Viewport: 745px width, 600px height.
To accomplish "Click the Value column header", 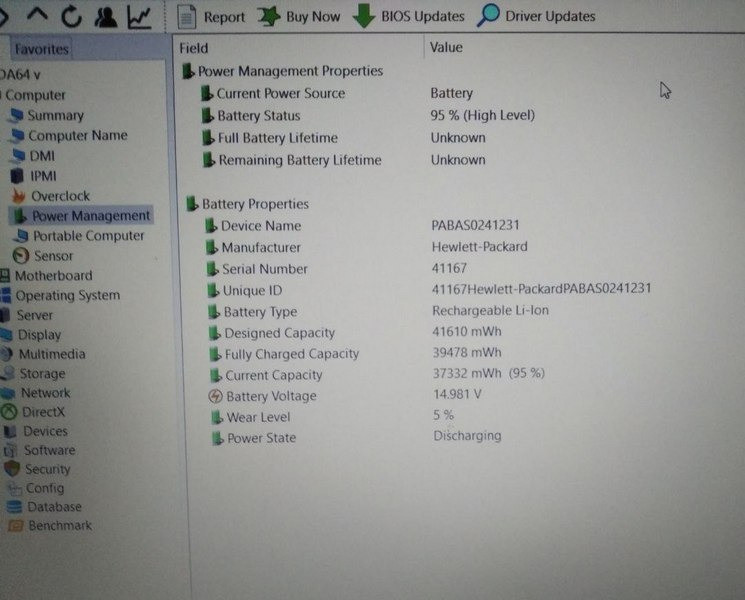I will click(x=446, y=47).
